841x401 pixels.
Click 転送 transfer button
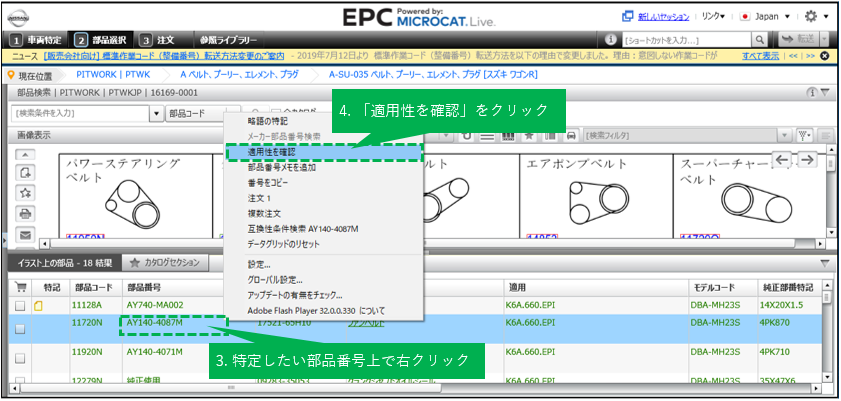[799, 39]
